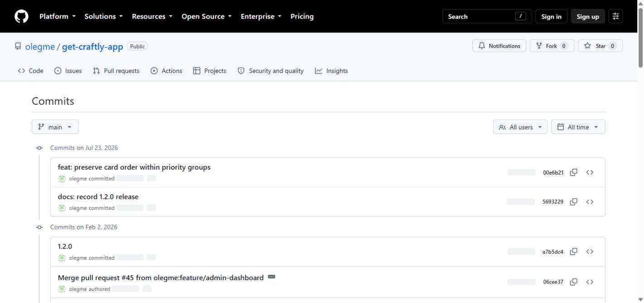Click olegme author name on docs release commit
644x303 pixels.
[x=78, y=208]
